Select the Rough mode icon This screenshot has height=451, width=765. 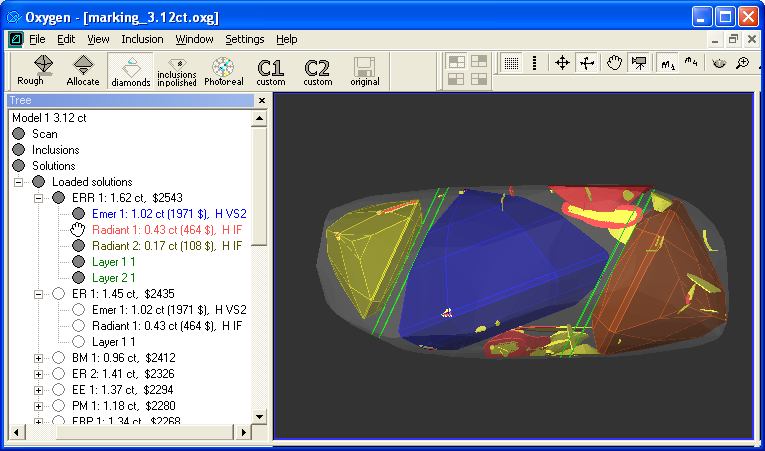pyautogui.click(x=31, y=69)
